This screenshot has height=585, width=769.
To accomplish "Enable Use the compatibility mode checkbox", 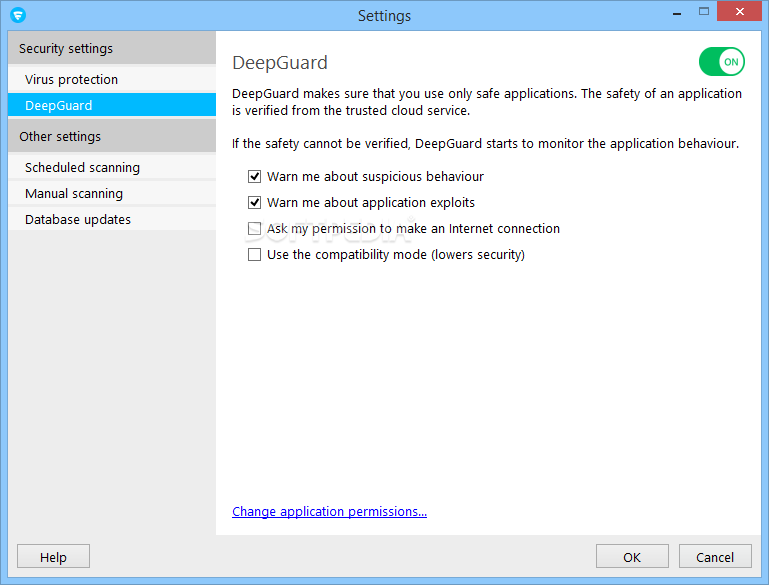I will point(254,254).
